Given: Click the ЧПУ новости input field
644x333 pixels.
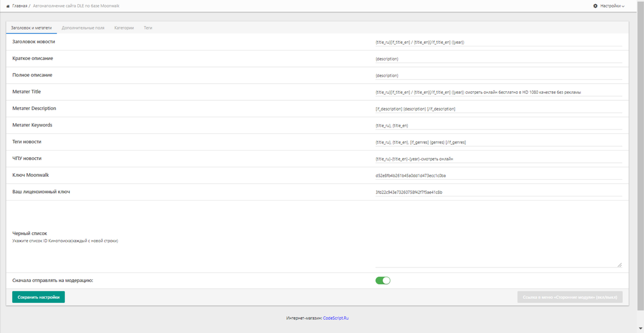Looking at the screenshot, I should pyautogui.click(x=499, y=159).
